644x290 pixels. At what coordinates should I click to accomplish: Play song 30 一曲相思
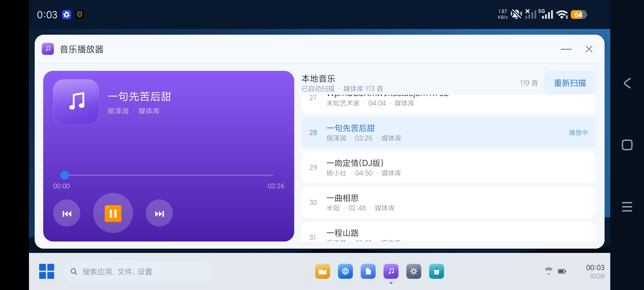tap(449, 202)
